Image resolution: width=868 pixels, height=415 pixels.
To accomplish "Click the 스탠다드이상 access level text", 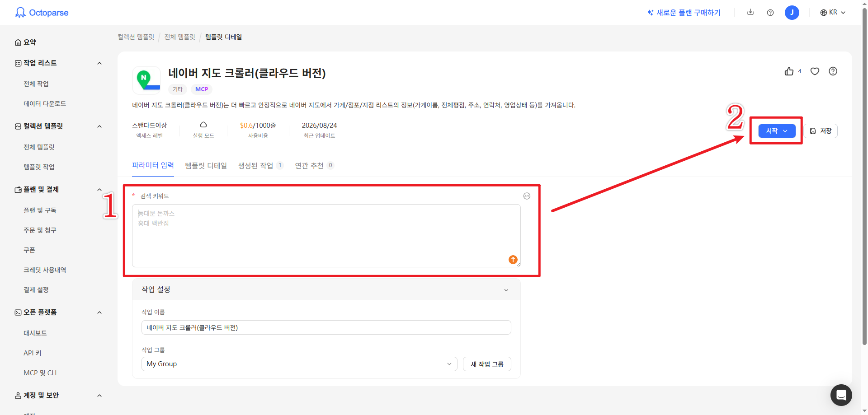I will [x=149, y=126].
